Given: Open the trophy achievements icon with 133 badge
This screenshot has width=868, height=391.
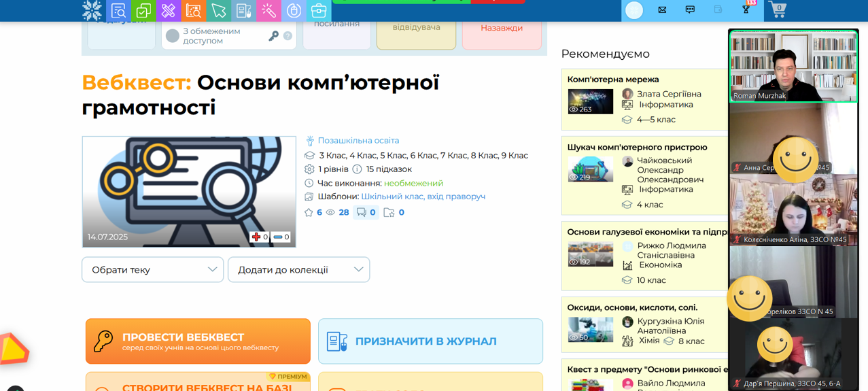Looking at the screenshot, I should (x=746, y=10).
